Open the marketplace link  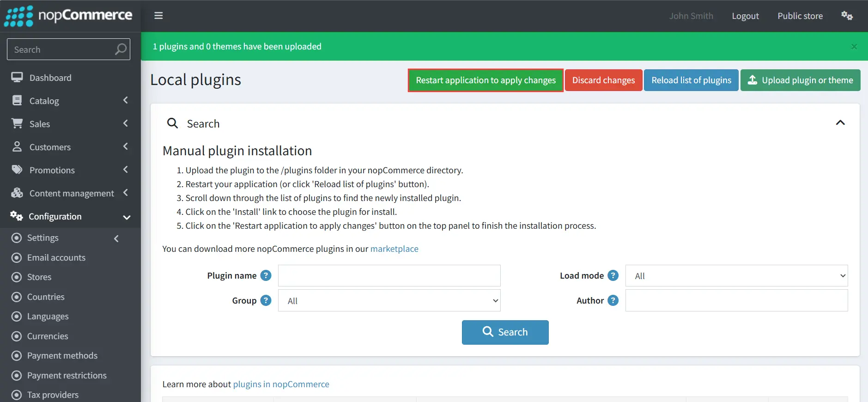point(394,249)
